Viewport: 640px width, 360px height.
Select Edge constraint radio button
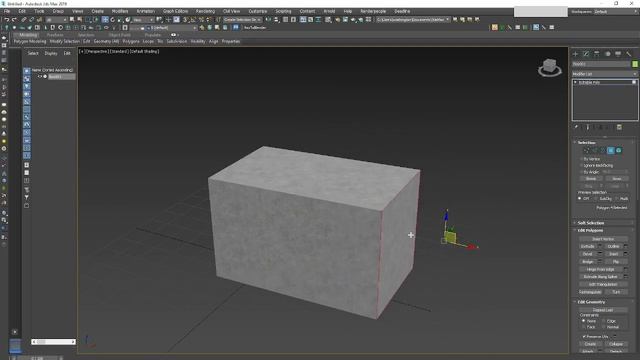[x=603, y=321]
